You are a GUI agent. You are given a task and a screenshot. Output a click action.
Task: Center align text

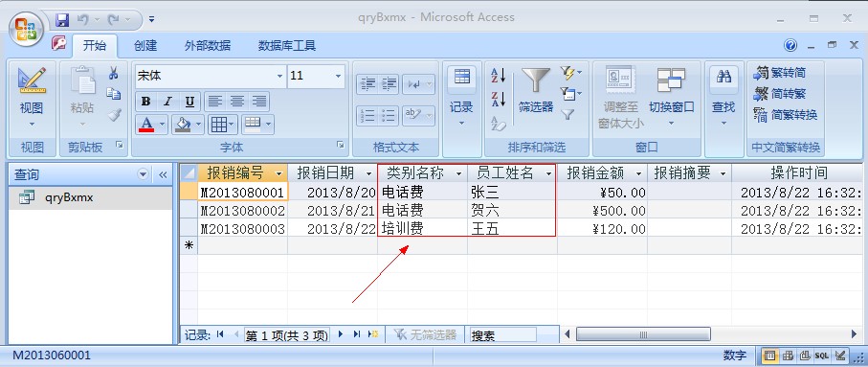[x=237, y=102]
